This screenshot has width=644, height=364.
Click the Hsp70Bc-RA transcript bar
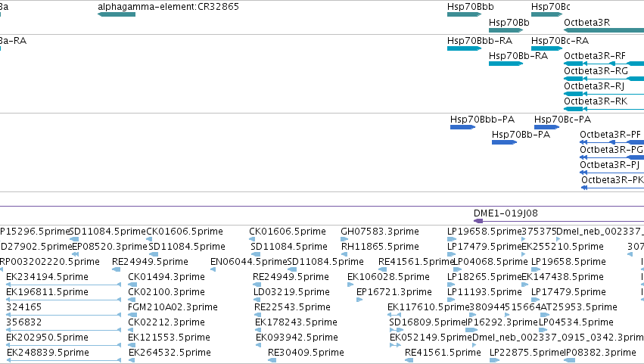coord(546,48)
